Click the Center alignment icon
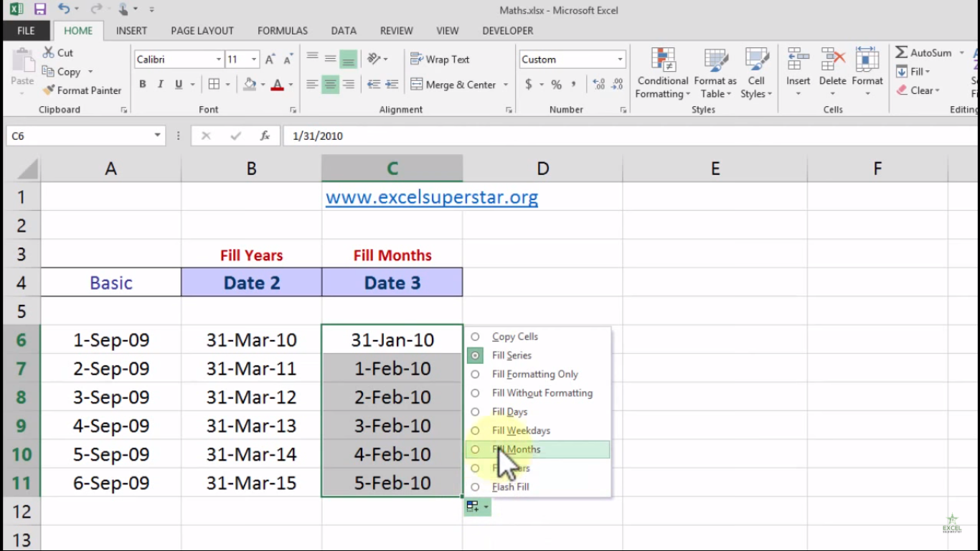 [330, 85]
